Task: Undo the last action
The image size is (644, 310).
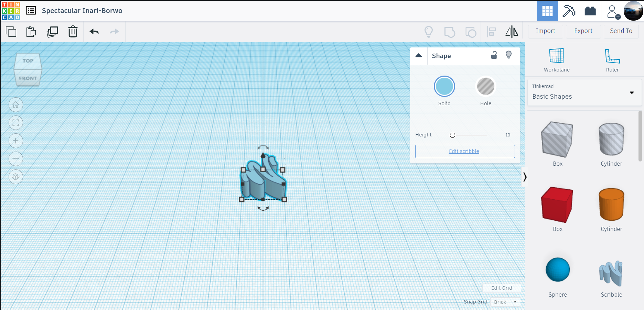Action: pyautogui.click(x=94, y=32)
